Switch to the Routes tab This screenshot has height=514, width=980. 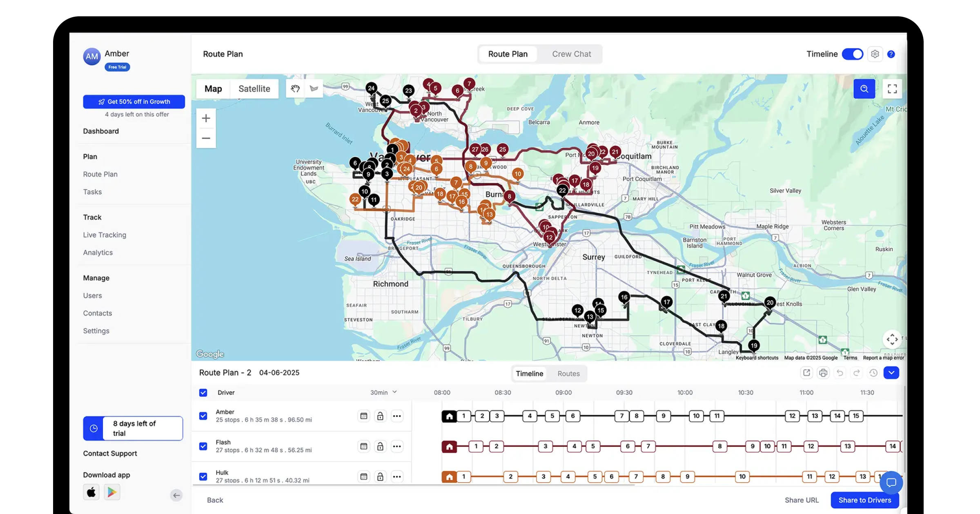[x=568, y=374]
